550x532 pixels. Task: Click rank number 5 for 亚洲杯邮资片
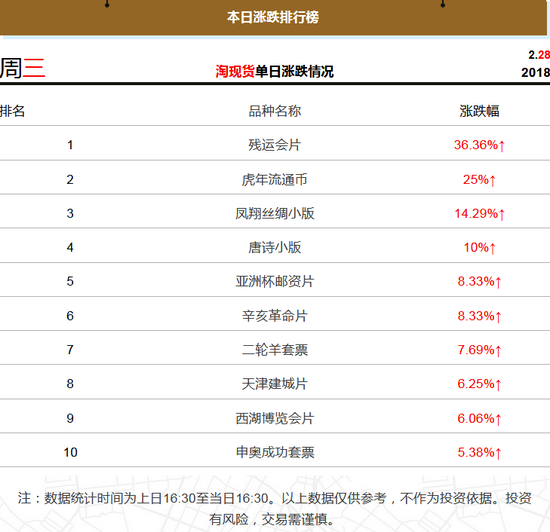[x=70, y=281]
